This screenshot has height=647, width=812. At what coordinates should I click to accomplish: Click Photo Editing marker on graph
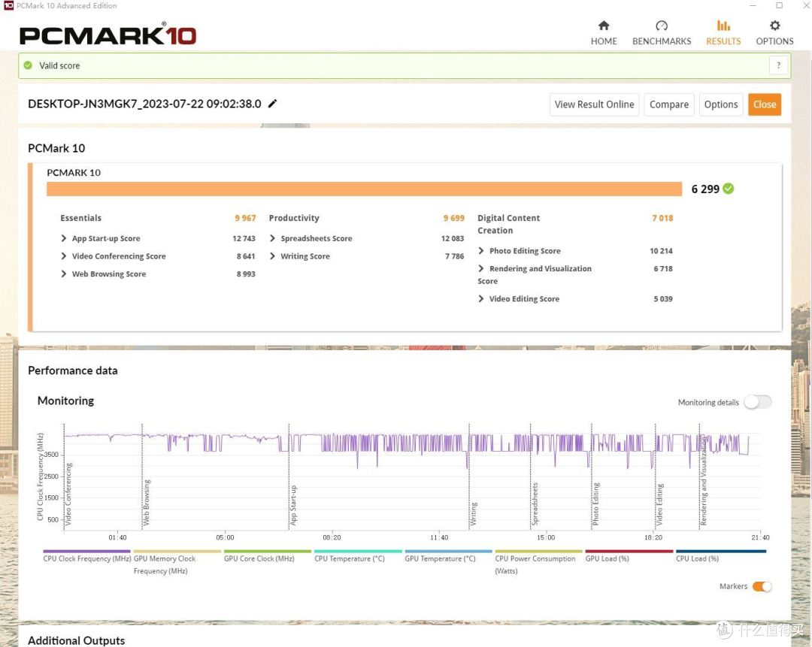tap(595, 504)
